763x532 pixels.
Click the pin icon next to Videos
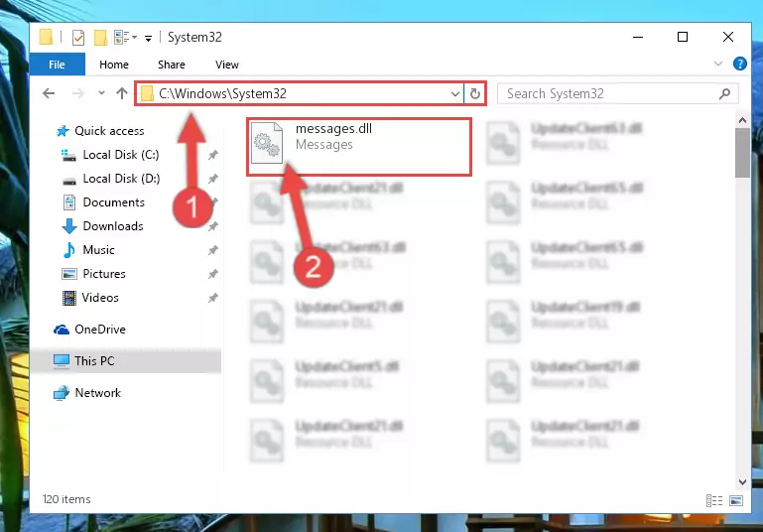click(213, 298)
